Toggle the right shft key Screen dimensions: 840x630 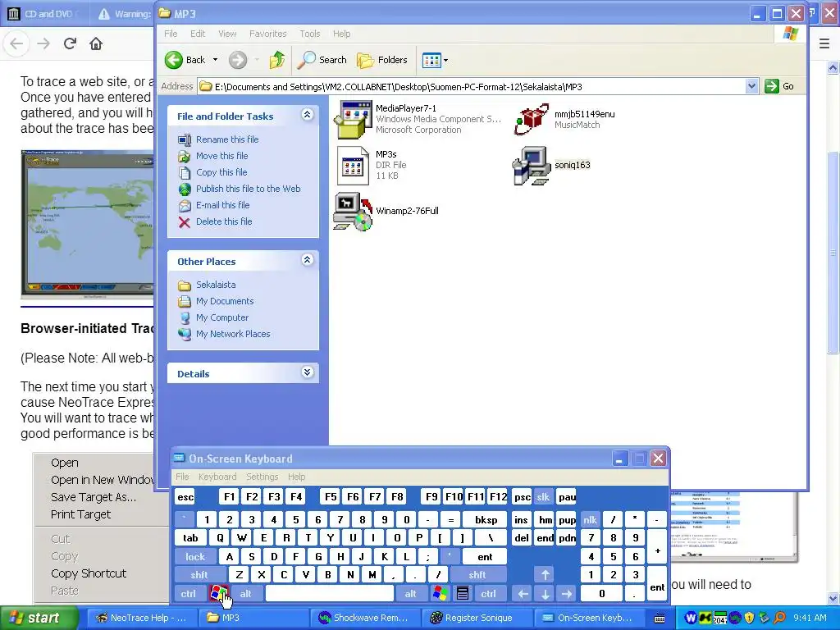[477, 575]
